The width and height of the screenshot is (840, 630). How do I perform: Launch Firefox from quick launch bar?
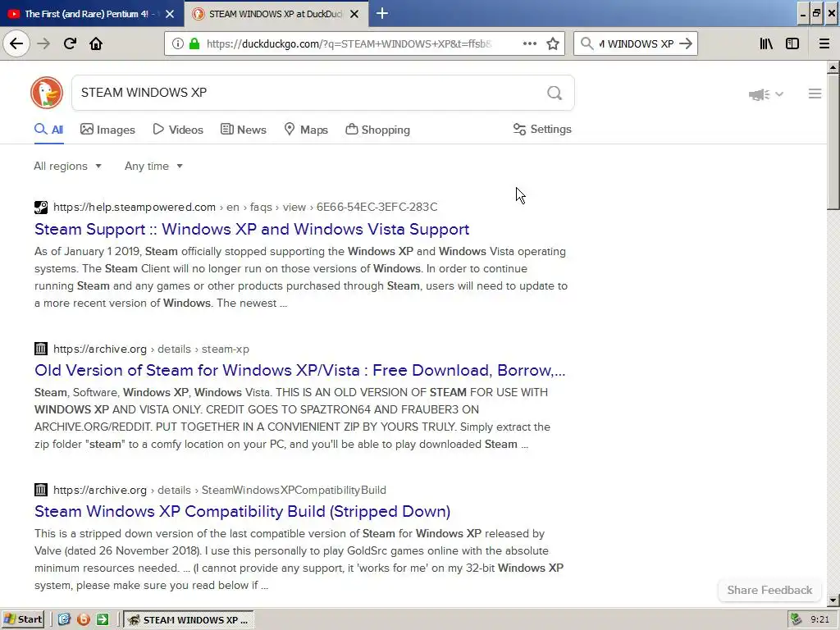84,620
